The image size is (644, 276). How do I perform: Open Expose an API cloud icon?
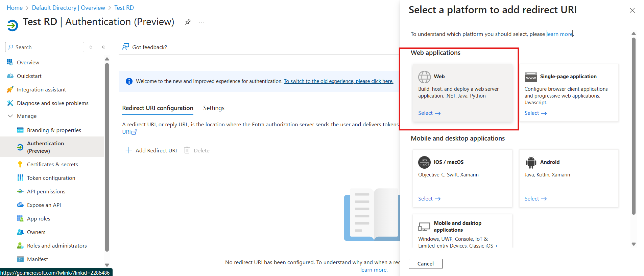click(20, 205)
